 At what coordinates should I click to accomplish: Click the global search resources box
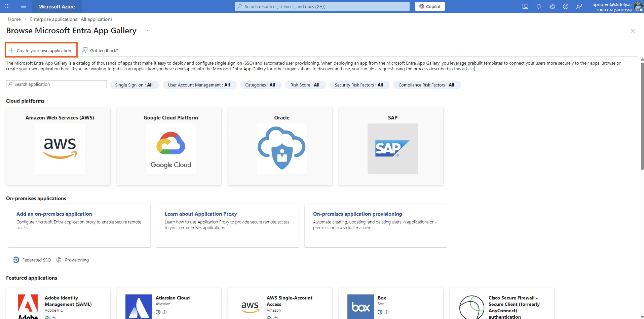[322, 6]
